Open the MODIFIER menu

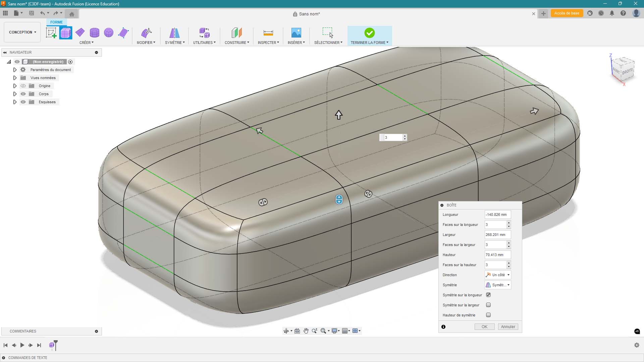point(146,43)
